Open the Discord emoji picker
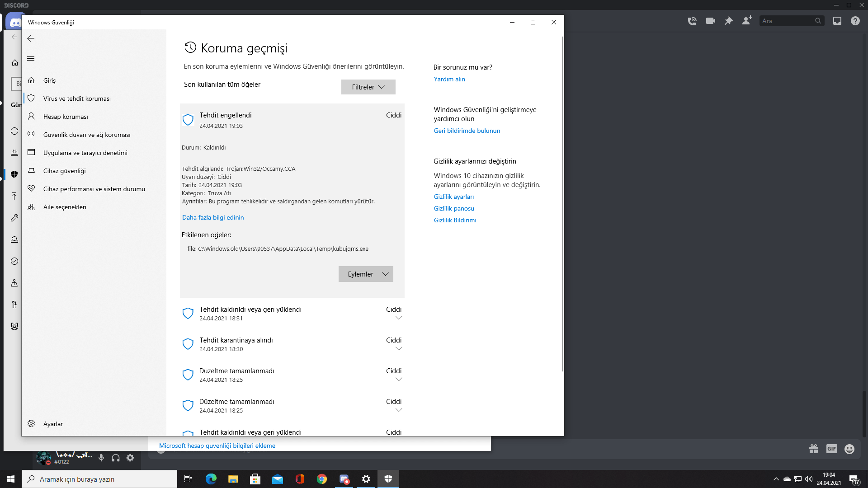 [849, 449]
